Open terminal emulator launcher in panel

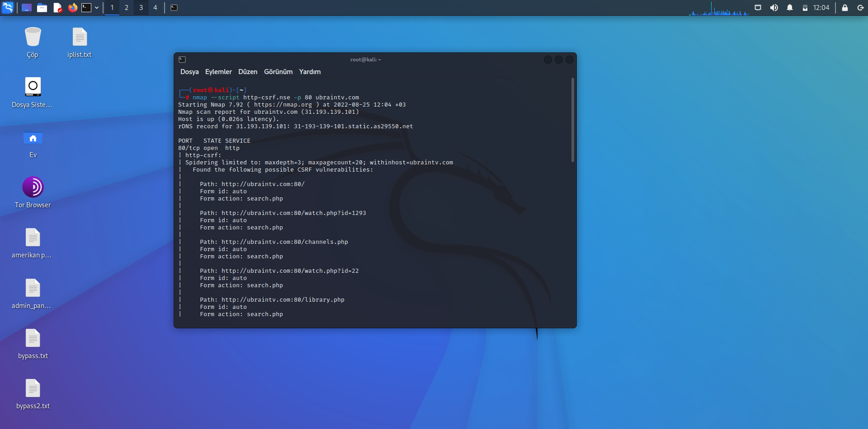86,8
